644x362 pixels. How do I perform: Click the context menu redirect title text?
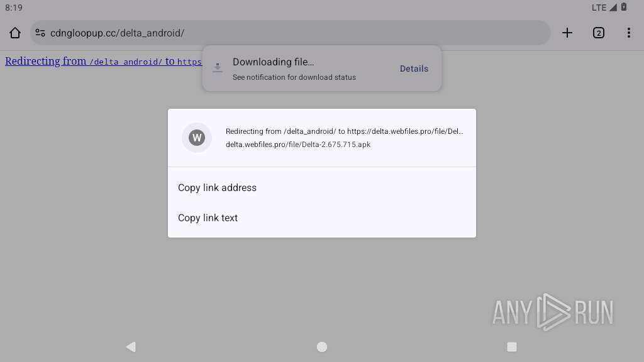click(x=344, y=131)
